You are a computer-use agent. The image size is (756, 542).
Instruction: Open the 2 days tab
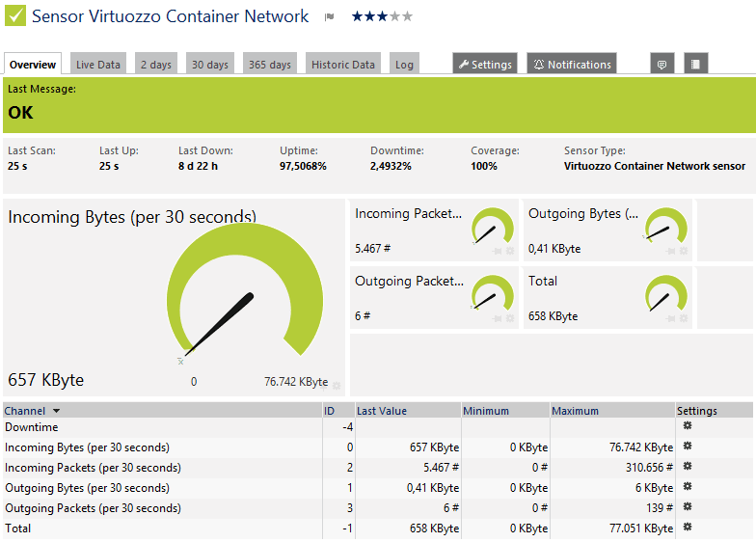click(x=156, y=64)
